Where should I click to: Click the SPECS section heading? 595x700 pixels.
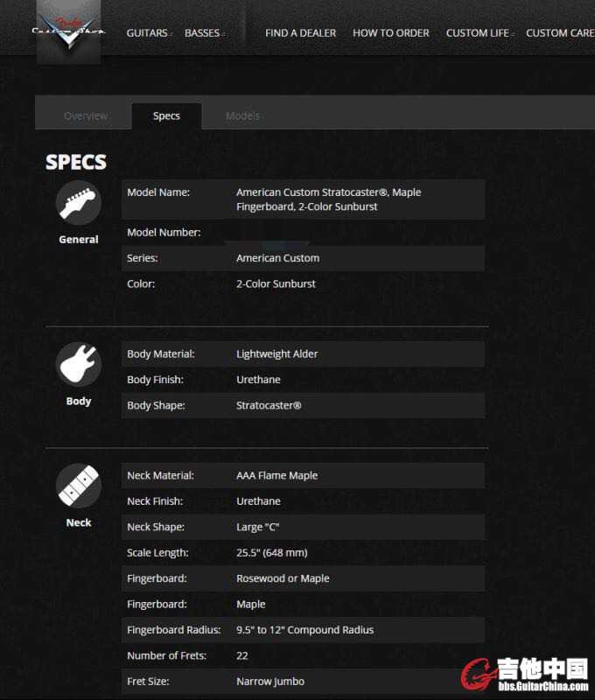tap(76, 162)
